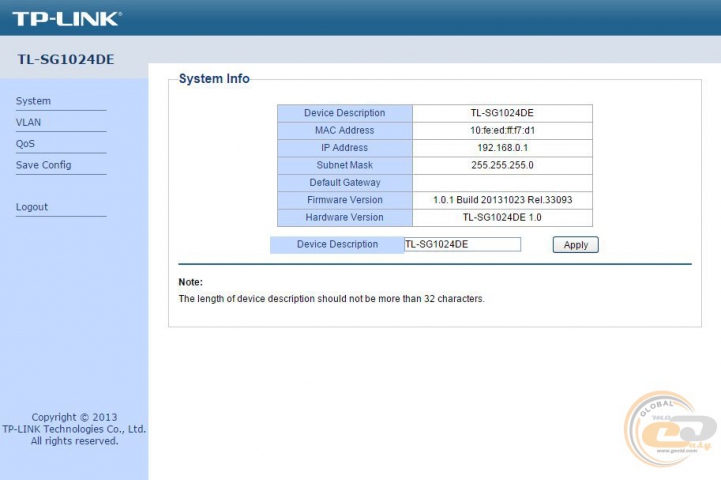The height and width of the screenshot is (480, 721).
Task: Select the MAC address value 10:fe:ed:ff:f7:d1
Action: point(502,131)
